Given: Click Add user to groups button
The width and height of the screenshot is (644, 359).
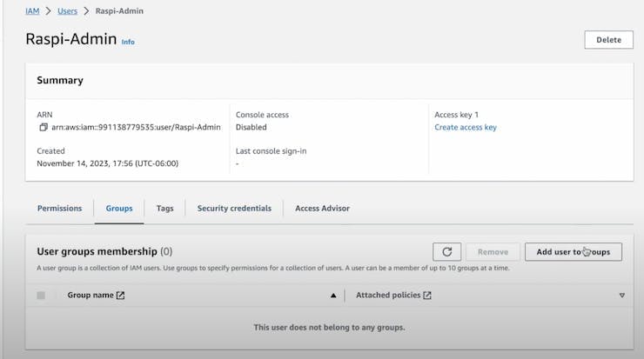Looking at the screenshot, I should coord(573,251).
